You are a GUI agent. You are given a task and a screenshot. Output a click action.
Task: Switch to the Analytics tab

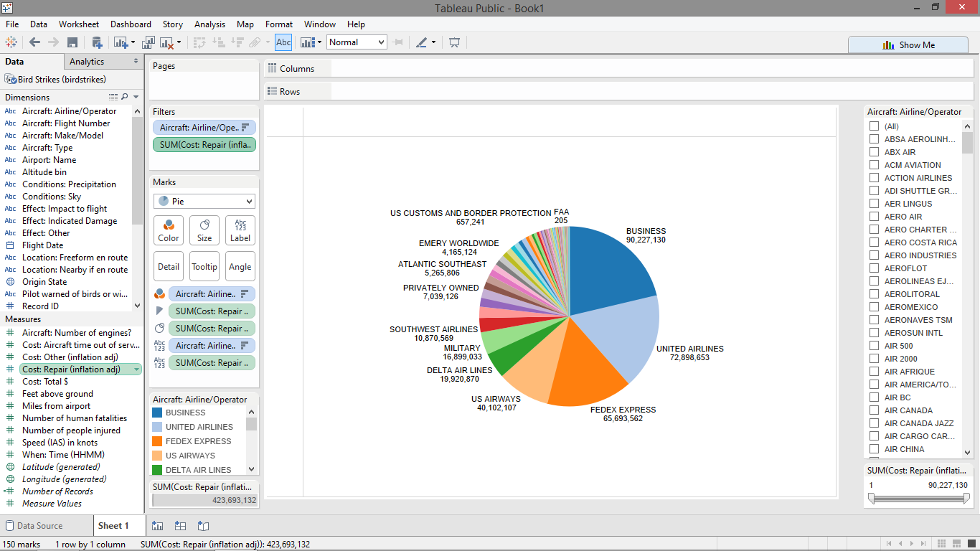tap(87, 62)
